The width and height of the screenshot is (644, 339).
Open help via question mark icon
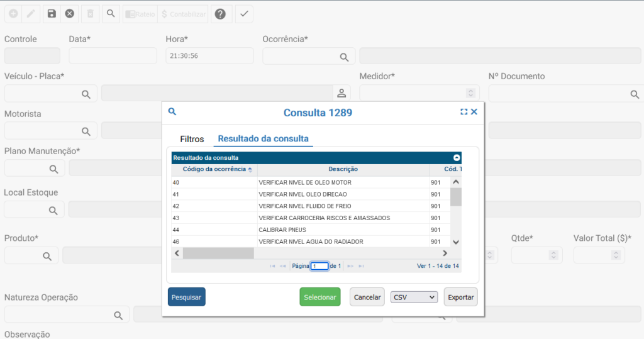tap(219, 14)
